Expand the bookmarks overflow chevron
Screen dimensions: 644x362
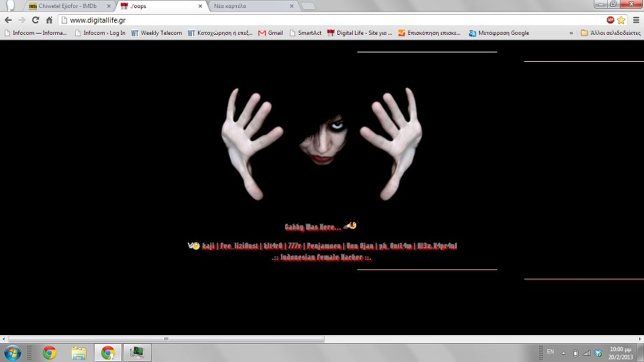[x=572, y=33]
